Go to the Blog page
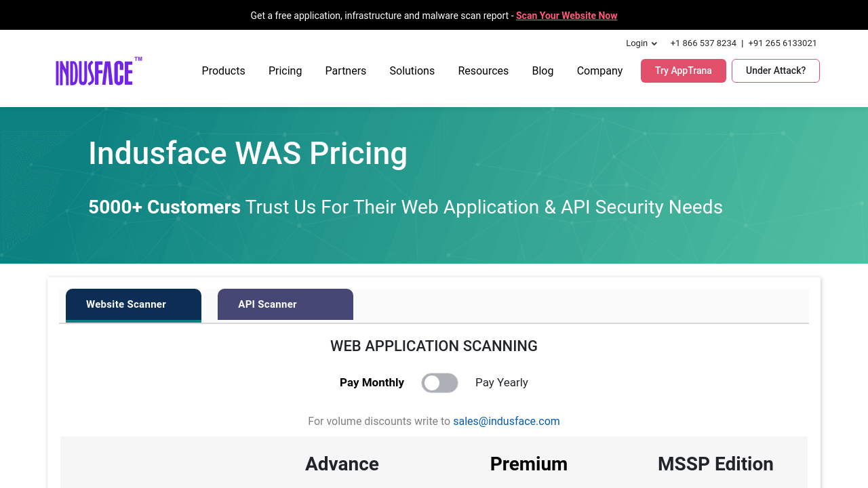The width and height of the screenshot is (868, 488). [x=542, y=71]
